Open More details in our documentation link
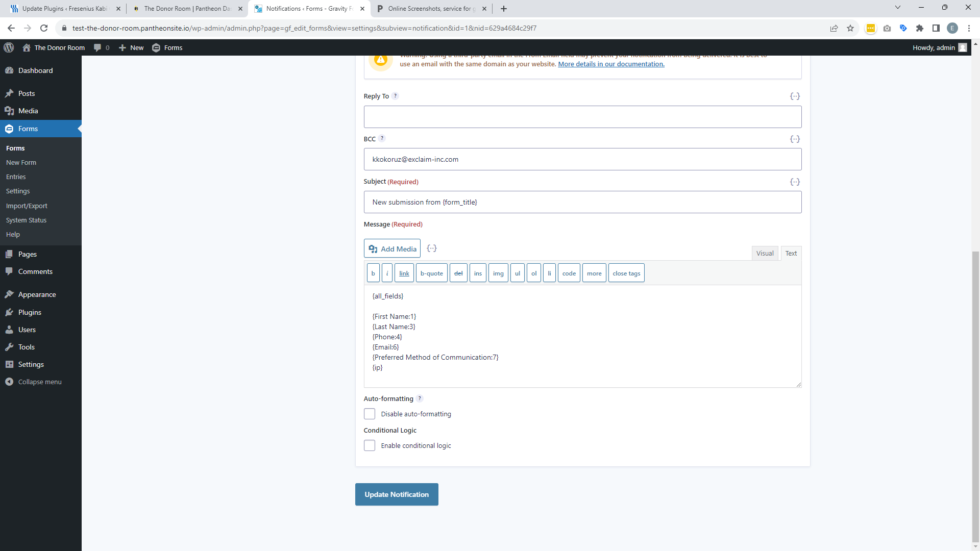The image size is (980, 551). click(x=611, y=64)
